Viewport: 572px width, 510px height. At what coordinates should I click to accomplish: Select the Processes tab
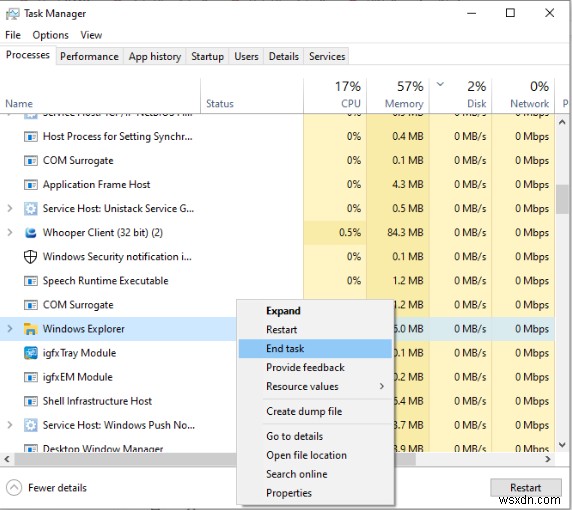pyautogui.click(x=28, y=55)
